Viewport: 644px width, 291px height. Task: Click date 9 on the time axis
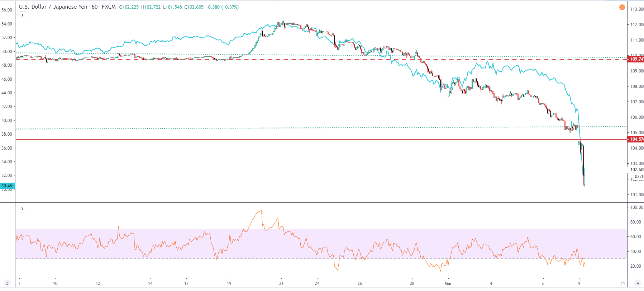click(579, 283)
